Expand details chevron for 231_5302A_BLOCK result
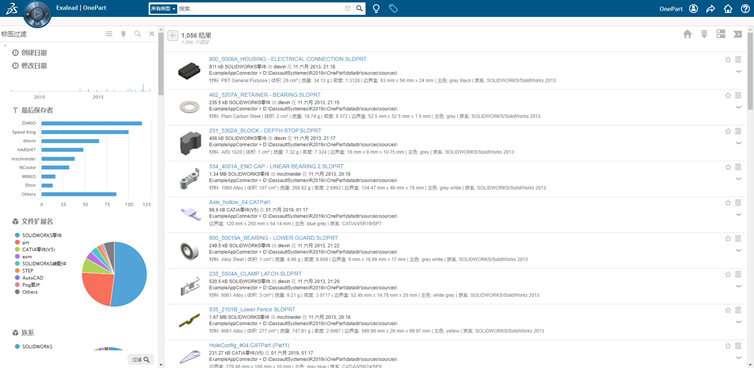 [739, 143]
